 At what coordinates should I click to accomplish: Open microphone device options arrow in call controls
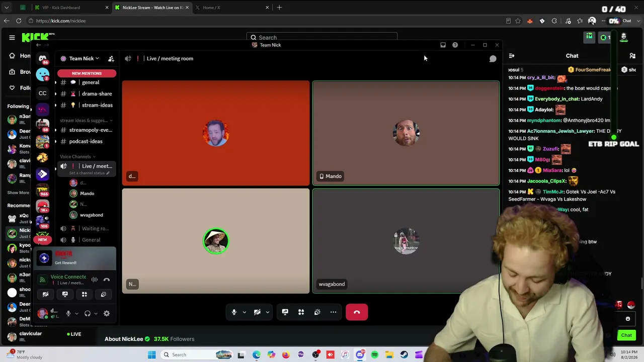click(x=245, y=312)
